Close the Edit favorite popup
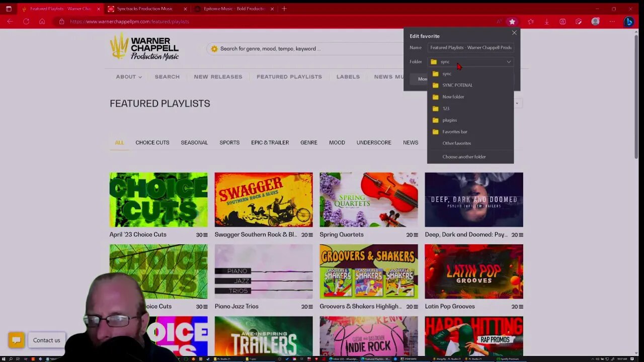This screenshot has height=362, width=644. (514, 33)
